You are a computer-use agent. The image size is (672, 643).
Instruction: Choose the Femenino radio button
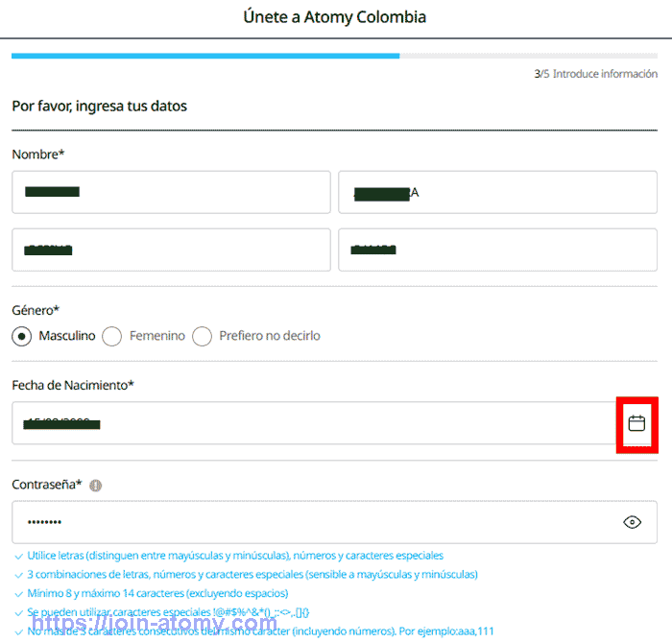point(112,336)
